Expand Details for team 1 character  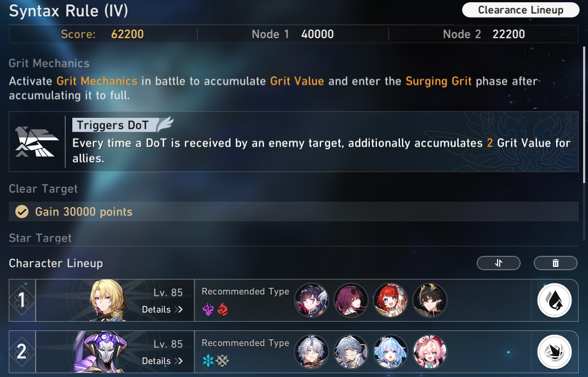tap(162, 310)
